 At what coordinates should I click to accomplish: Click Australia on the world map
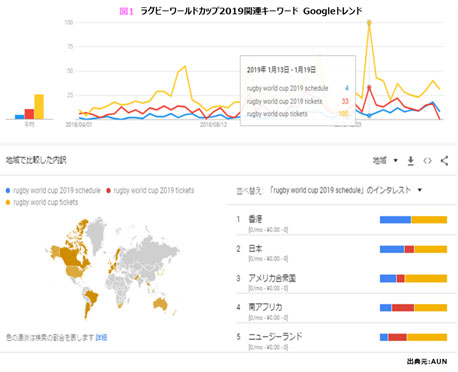tap(160, 303)
